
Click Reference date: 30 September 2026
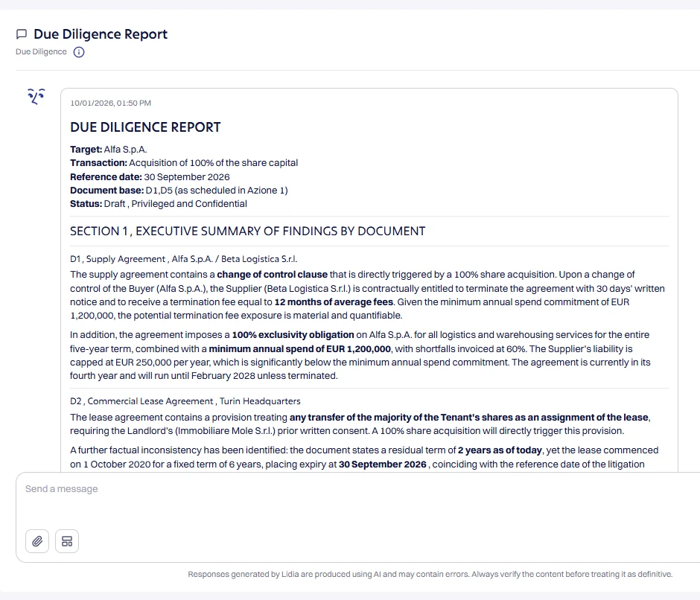(x=150, y=176)
